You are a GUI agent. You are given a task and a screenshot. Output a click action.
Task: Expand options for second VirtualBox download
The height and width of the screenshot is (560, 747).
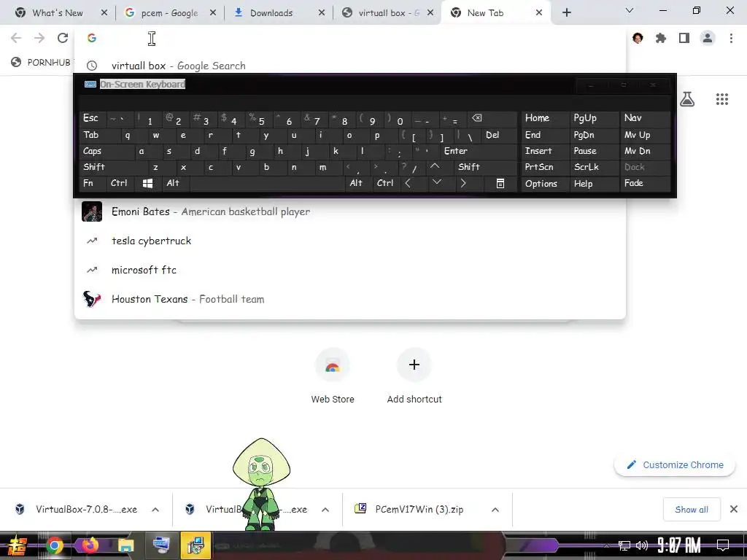pos(325,510)
